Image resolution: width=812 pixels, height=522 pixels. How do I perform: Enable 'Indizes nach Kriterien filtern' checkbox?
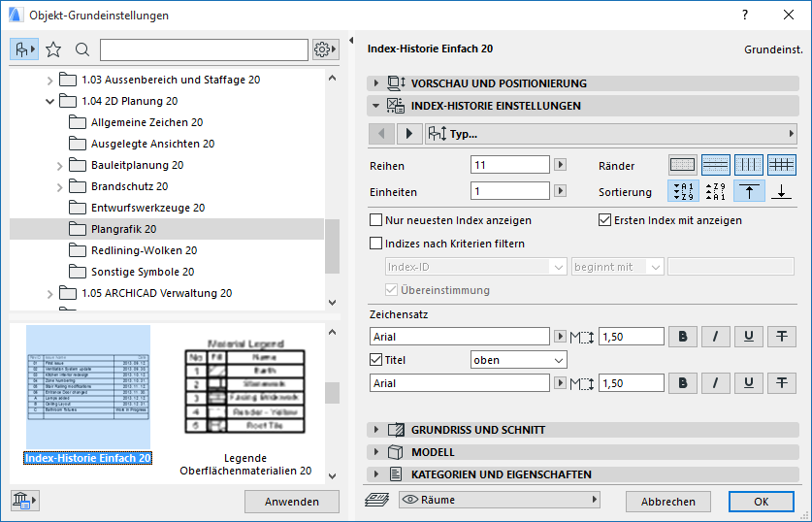coord(376,244)
